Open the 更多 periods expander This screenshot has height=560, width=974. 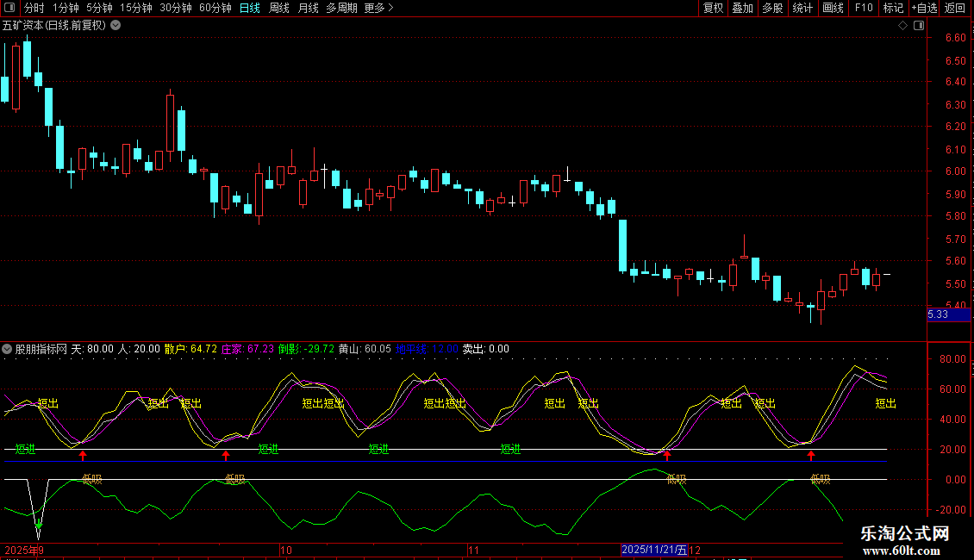378,9
